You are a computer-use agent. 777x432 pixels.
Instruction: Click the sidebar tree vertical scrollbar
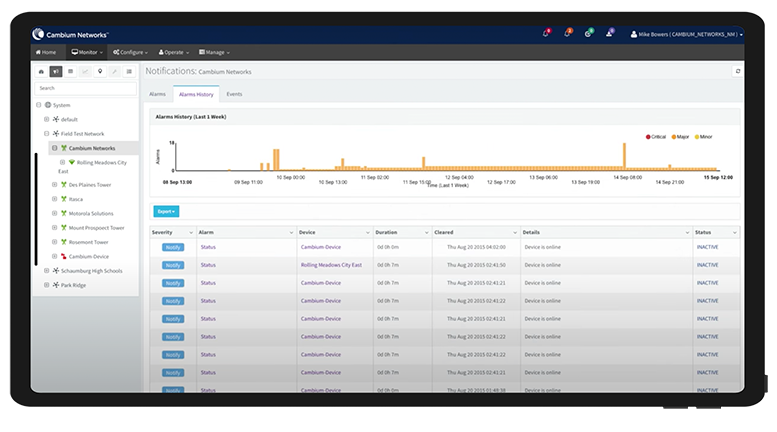click(36, 209)
